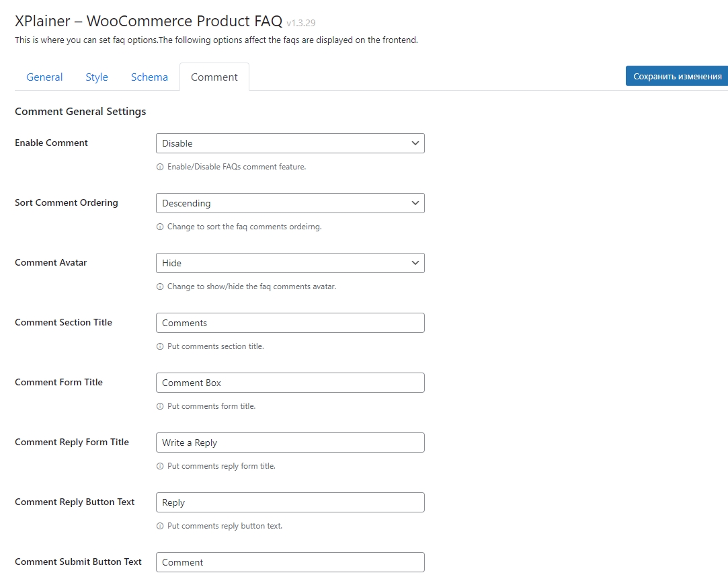Click the Comment Form Title label
Image resolution: width=728 pixels, height=577 pixels.
(x=58, y=383)
